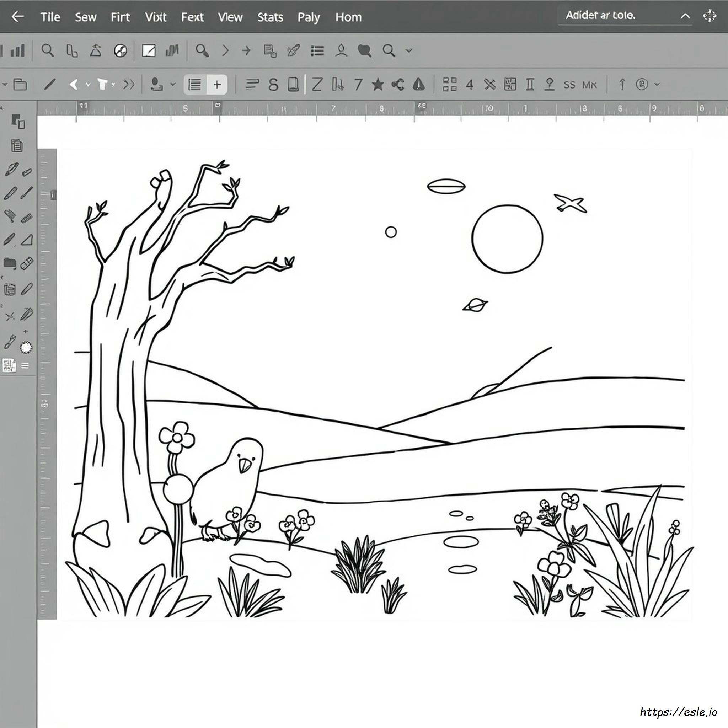Toggle the list view segmented button
Viewport: 728px width, 728px height.
[195, 84]
